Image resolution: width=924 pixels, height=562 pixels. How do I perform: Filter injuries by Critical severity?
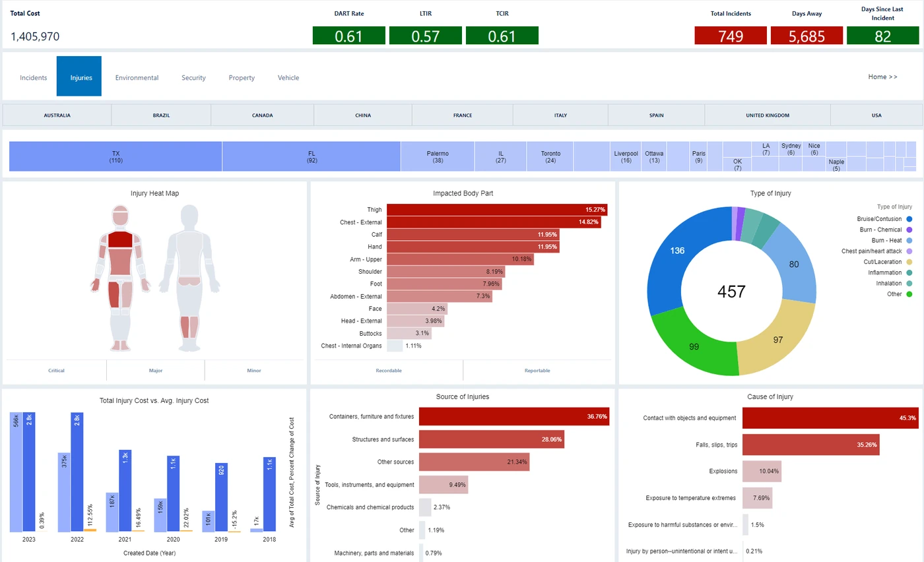[x=56, y=370]
